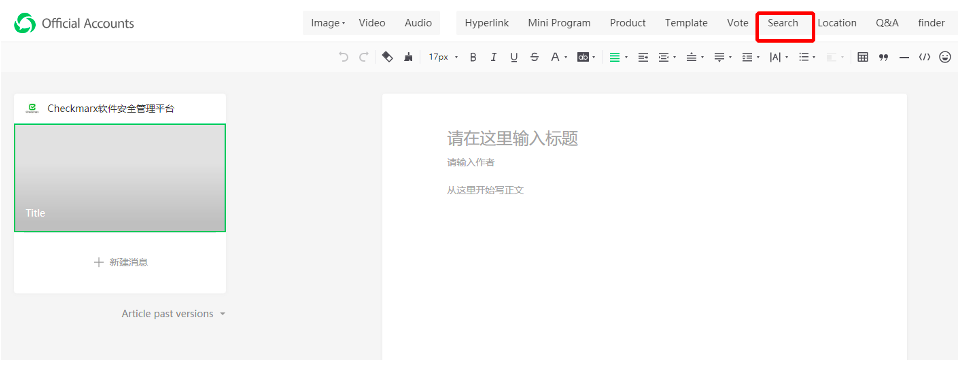The height and width of the screenshot is (365, 961).
Task: Open the Template option
Action: click(x=686, y=23)
